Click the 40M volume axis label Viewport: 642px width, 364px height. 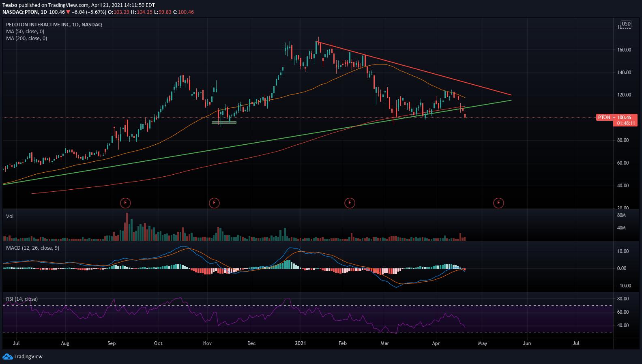click(x=621, y=228)
